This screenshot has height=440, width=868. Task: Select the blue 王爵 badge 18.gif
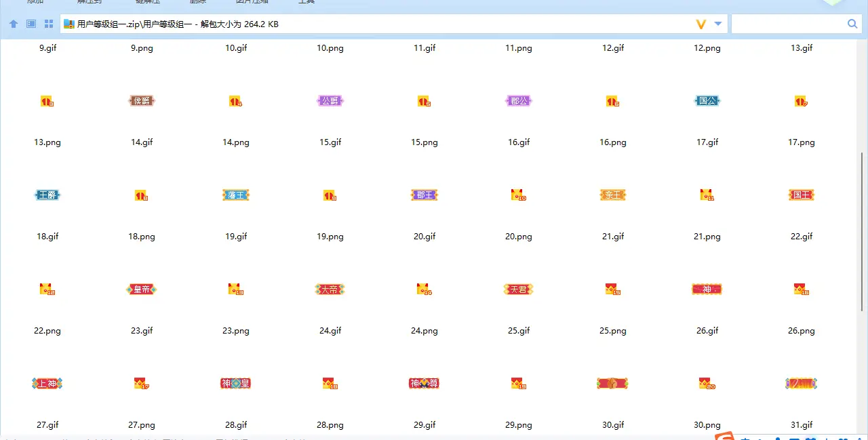(x=47, y=195)
